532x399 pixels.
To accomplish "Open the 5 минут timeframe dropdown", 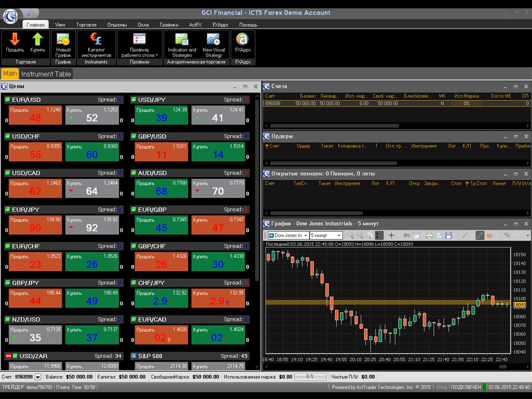I will [x=339, y=235].
